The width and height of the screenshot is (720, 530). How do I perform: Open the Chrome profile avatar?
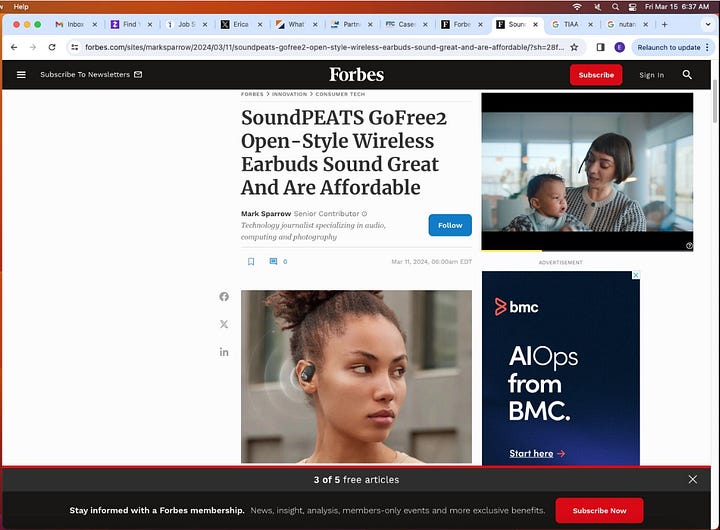(x=619, y=47)
